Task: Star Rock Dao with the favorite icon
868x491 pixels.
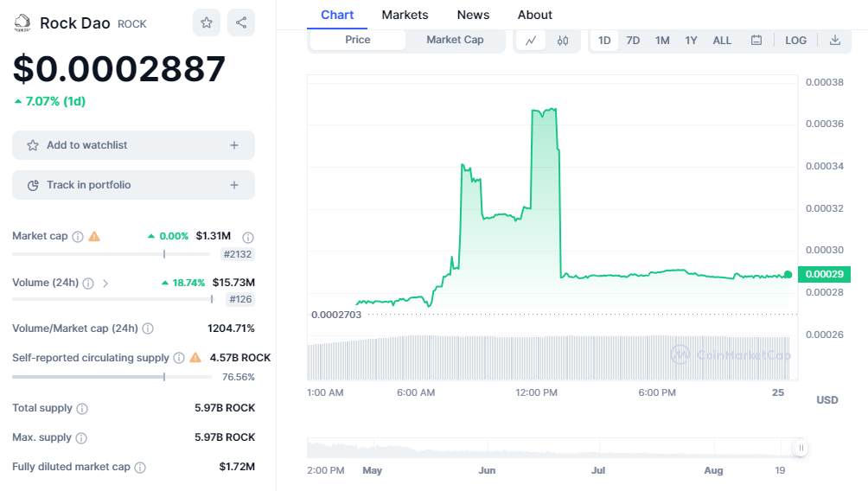Action: pos(207,22)
